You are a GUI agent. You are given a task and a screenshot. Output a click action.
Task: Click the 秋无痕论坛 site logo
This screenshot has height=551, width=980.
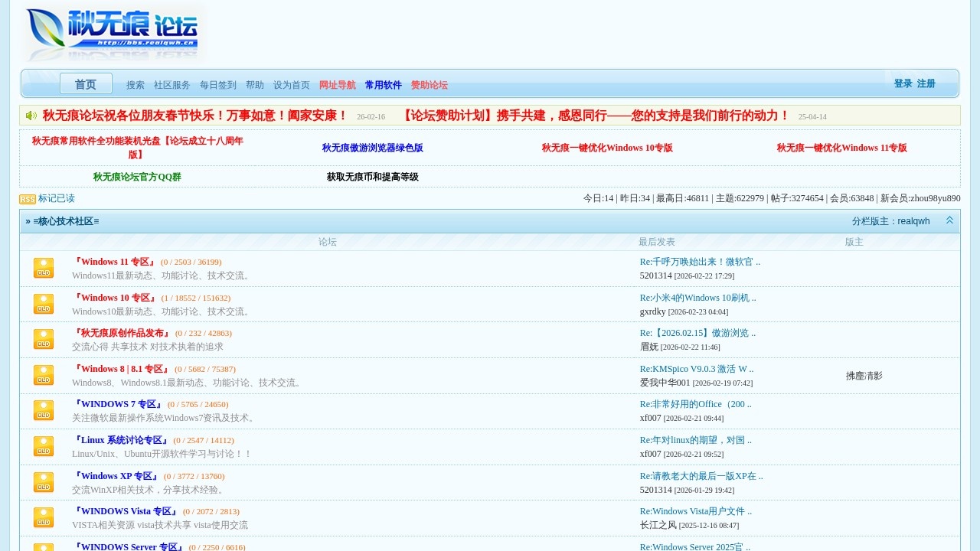click(x=113, y=32)
